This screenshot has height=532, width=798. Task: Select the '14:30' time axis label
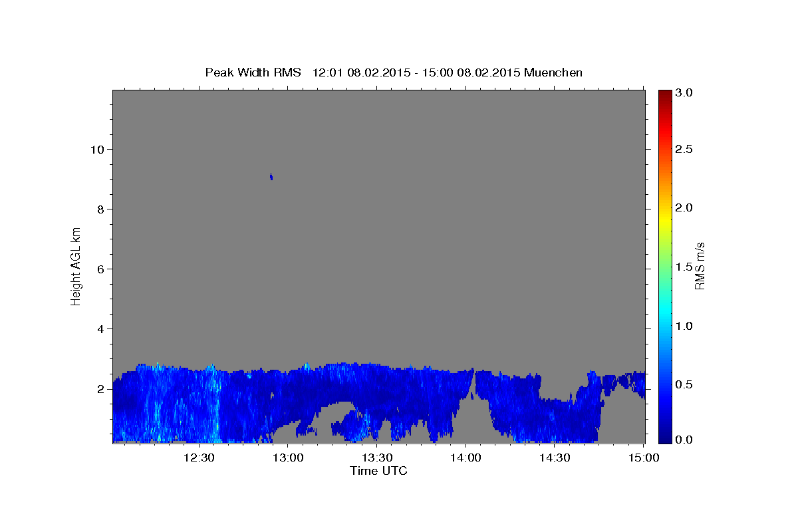click(554, 458)
